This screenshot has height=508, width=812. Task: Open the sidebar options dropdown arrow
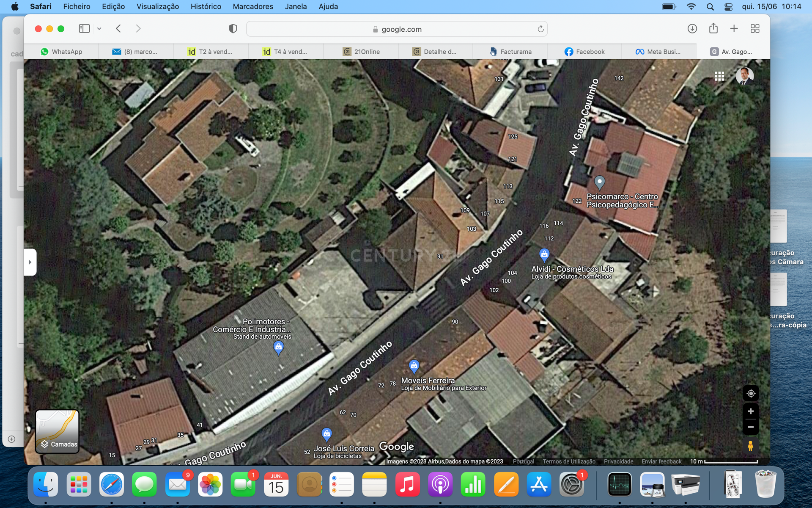[99, 29]
